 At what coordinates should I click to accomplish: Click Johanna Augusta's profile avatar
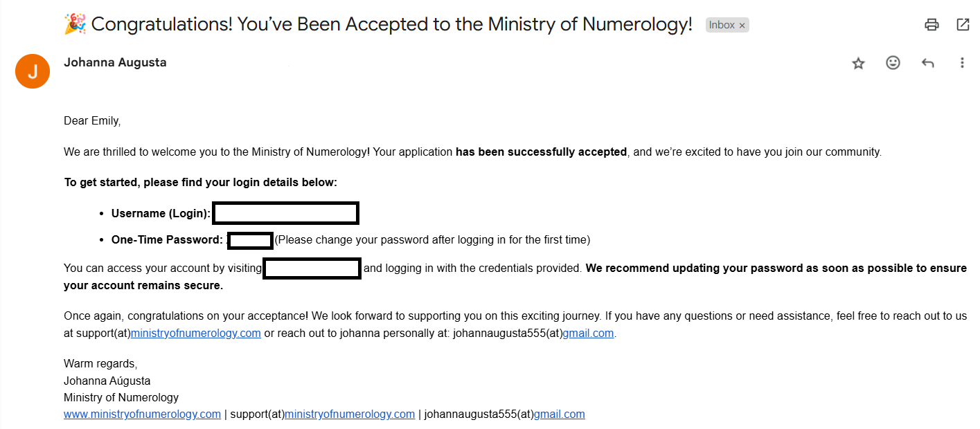32,71
